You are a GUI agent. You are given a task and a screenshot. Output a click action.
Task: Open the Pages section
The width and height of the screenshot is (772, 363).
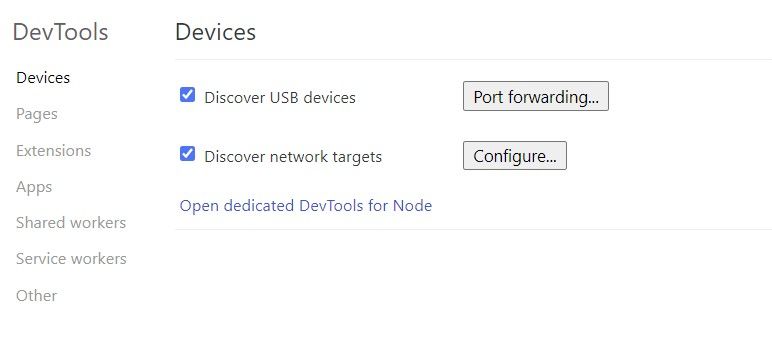coord(37,114)
